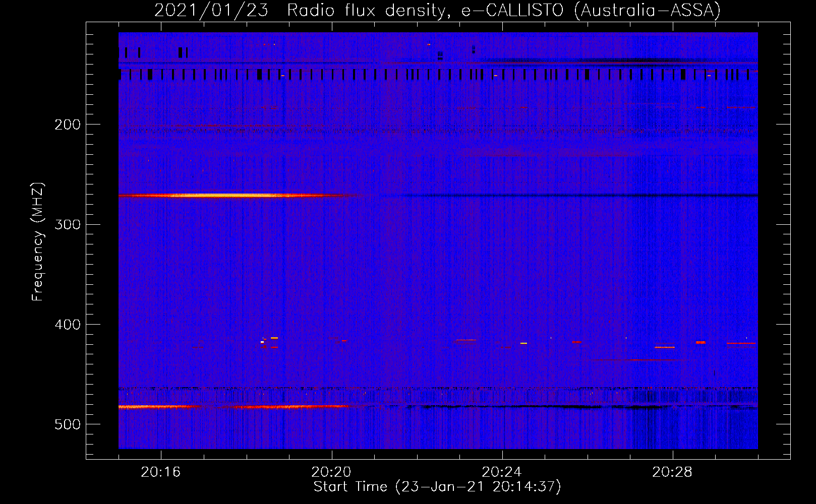Click the 500 frequency tick label
Image resolution: width=816 pixels, height=504 pixels.
point(68,424)
